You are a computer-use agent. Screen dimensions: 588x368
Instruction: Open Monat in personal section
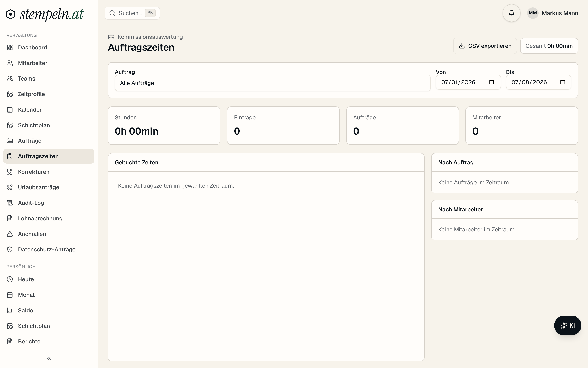pos(49,295)
